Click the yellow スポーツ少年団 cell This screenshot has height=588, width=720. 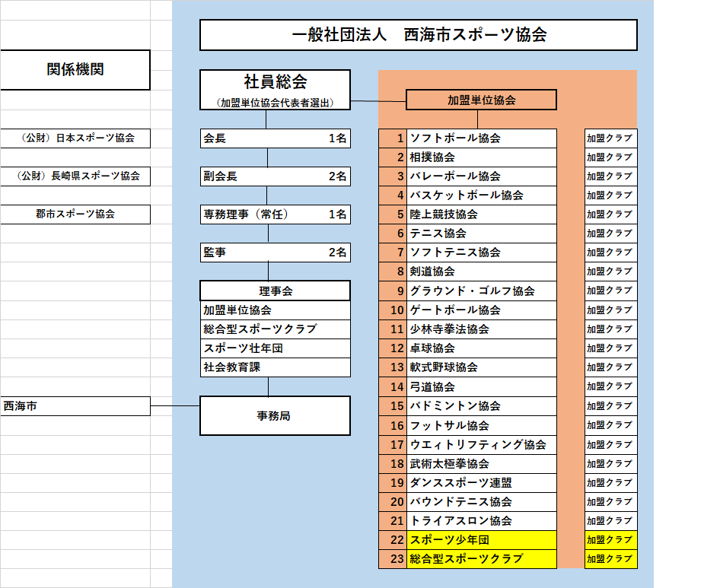[482, 540]
